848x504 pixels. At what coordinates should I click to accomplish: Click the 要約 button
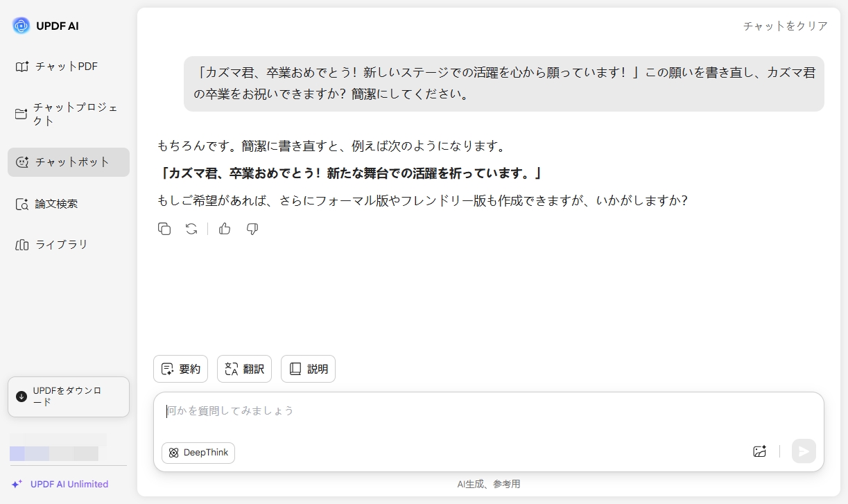click(x=180, y=369)
